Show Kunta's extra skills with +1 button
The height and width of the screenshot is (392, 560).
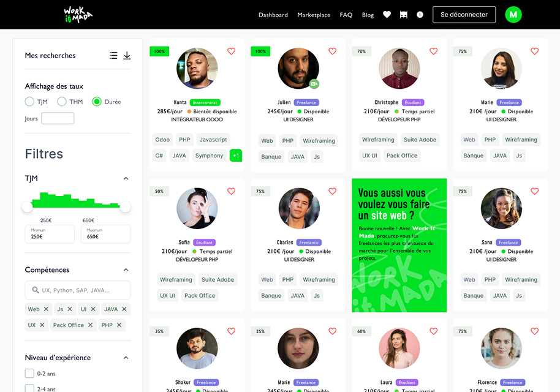[x=236, y=156]
